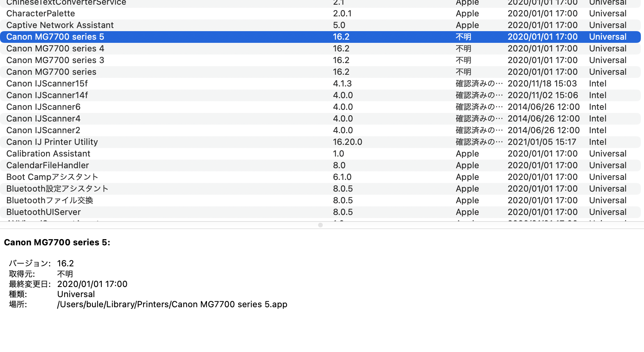Select the Canon IJScanner14f row
This screenshot has width=644, height=352.
point(320,95)
